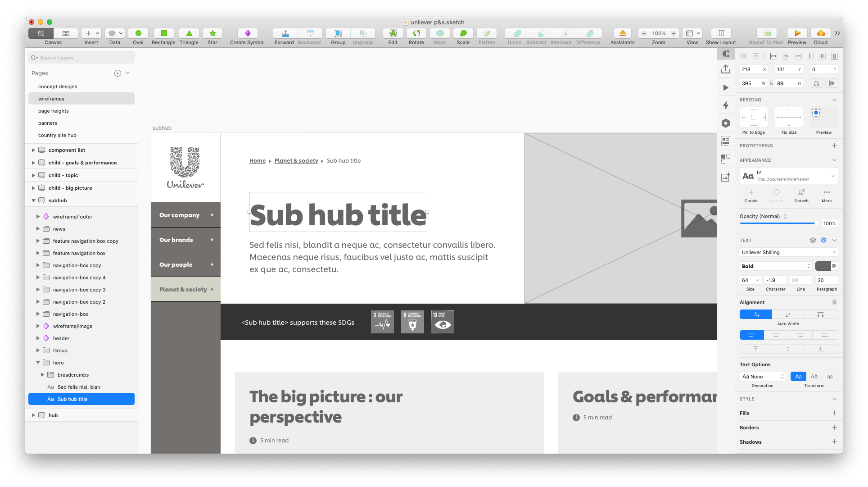Select the Lightning/Prototype icon
Screen dimensions: 868x487
point(726,105)
